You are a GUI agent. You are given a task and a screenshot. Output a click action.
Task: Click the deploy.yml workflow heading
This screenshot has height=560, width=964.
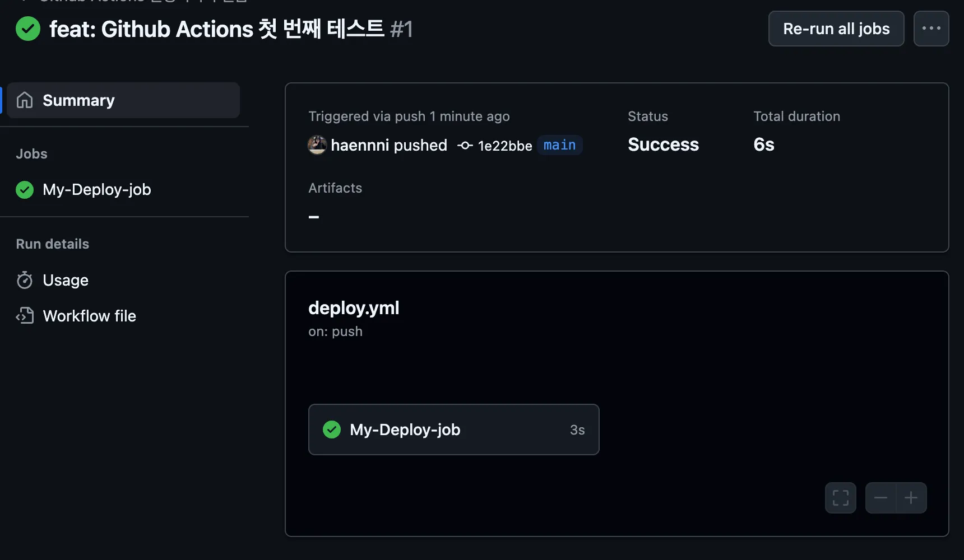354,307
